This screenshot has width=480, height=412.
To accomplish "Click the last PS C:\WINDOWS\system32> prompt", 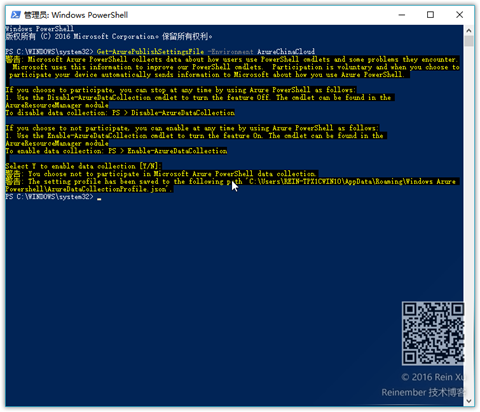I will click(x=49, y=197).
